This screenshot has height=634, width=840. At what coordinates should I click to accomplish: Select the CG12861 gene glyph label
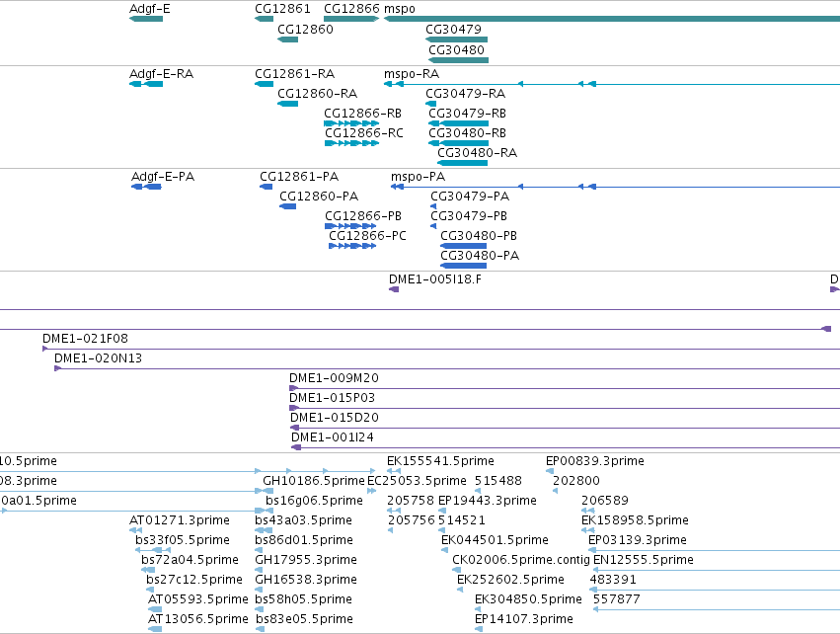pos(282,9)
